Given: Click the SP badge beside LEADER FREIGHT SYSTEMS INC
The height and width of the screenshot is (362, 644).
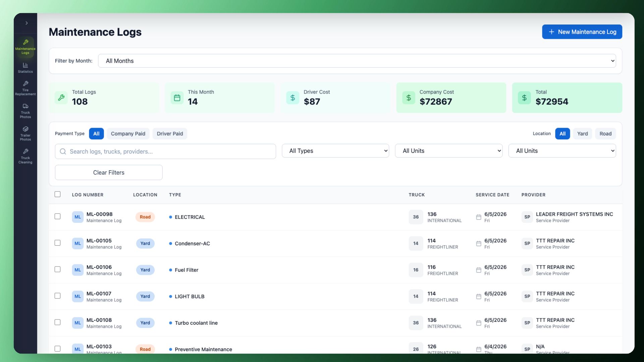Looking at the screenshot, I should coord(527,217).
